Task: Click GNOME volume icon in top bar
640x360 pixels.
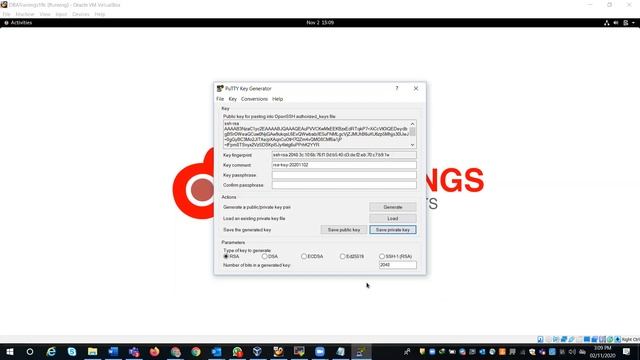Action: click(x=616, y=23)
